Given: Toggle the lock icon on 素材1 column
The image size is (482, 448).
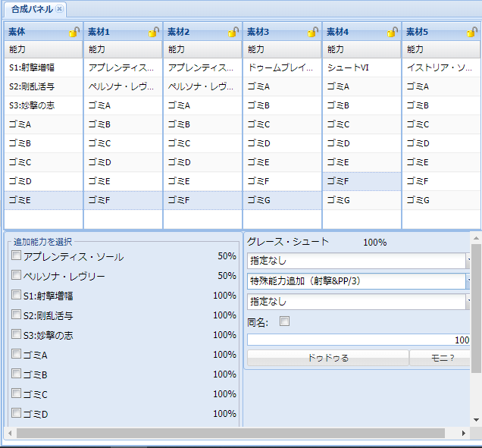Looking at the screenshot, I should coord(154,32).
